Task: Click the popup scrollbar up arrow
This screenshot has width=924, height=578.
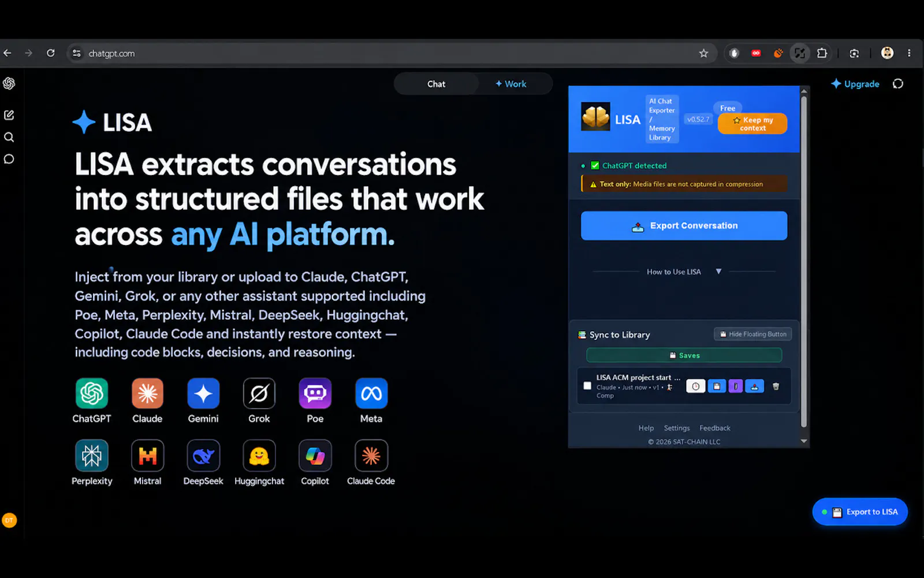Action: tap(804, 91)
